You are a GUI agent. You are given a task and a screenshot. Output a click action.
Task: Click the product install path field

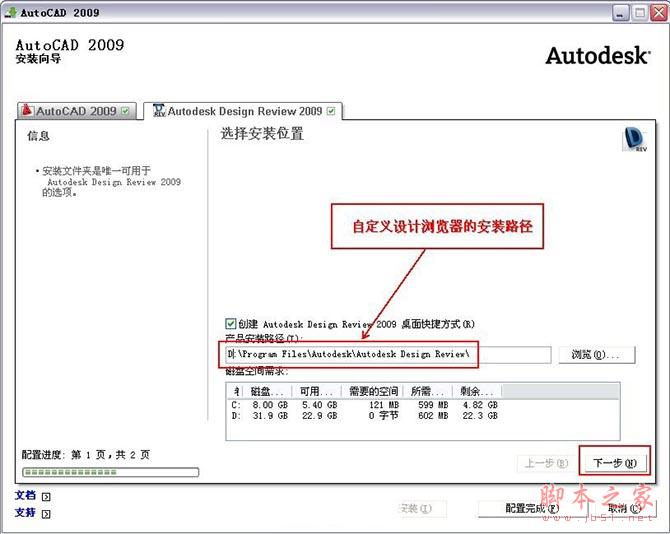point(388,355)
